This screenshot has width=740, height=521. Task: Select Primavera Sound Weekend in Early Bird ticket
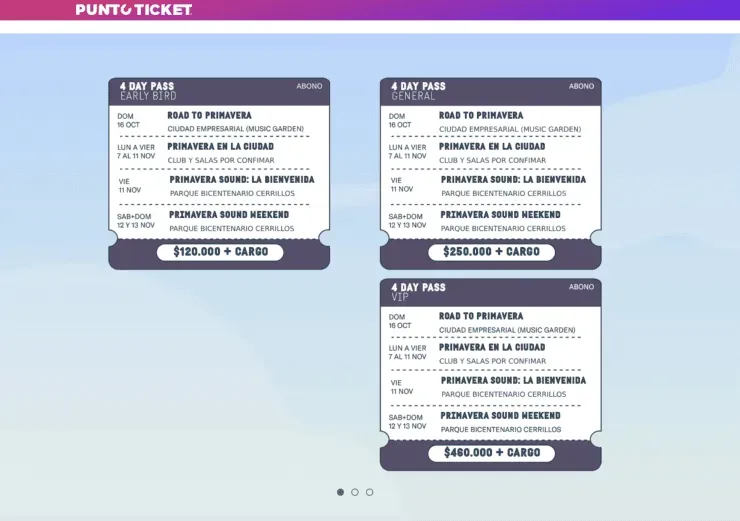229,215
